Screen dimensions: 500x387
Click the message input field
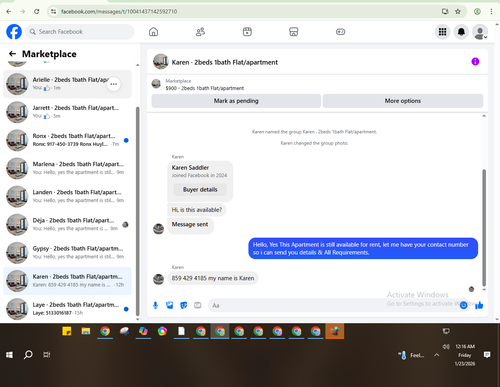click(x=338, y=305)
